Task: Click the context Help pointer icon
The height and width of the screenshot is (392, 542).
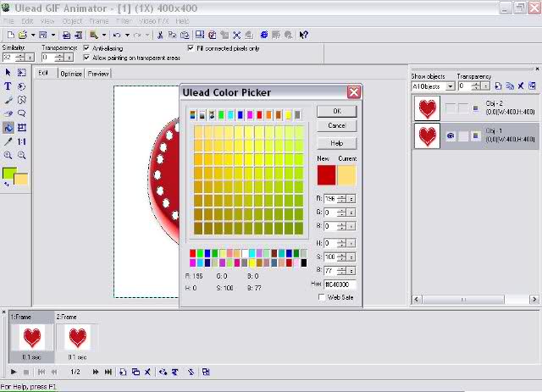Action: click(x=303, y=35)
